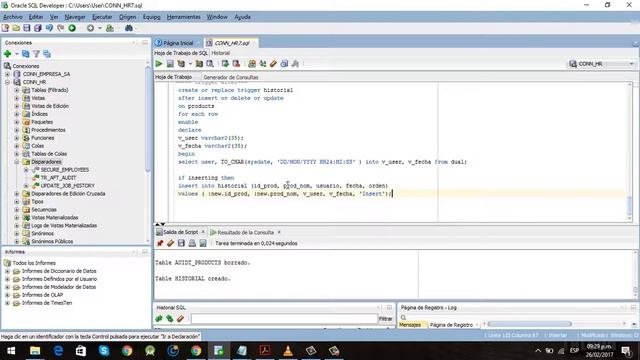The height and width of the screenshot is (360, 640).
Task: Click the Refresh connections icon
Action: (x=26, y=53)
